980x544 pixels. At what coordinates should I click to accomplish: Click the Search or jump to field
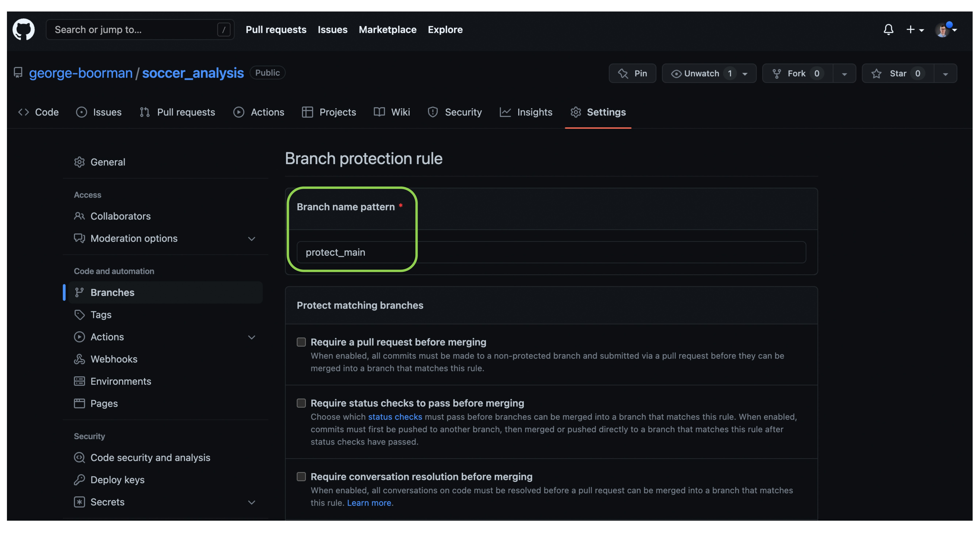140,29
